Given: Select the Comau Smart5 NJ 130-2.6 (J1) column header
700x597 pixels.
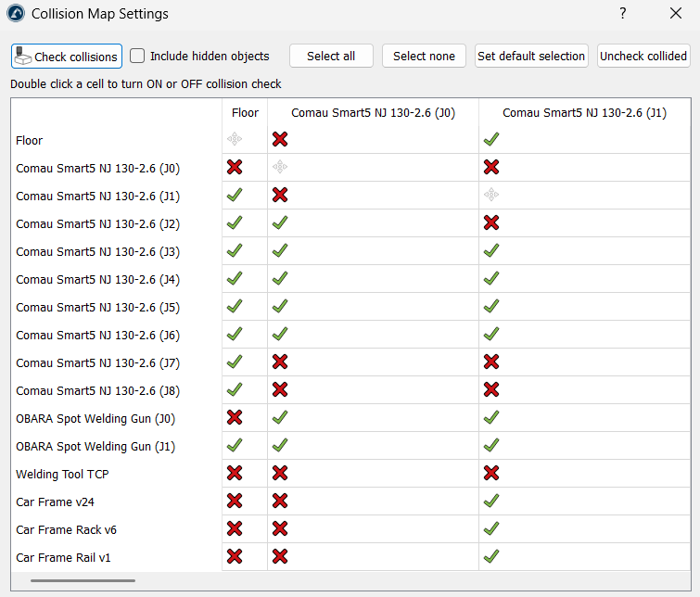Looking at the screenshot, I should click(x=584, y=112).
